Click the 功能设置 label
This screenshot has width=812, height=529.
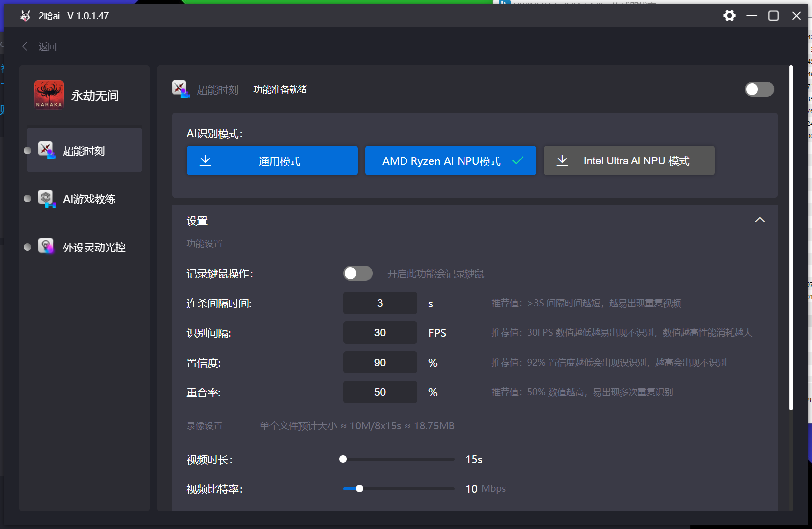204,244
